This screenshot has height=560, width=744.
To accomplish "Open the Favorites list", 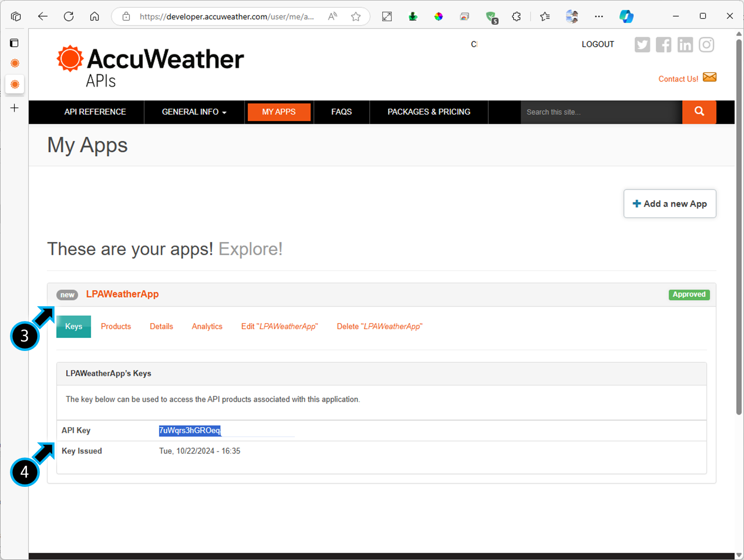I will point(545,16).
